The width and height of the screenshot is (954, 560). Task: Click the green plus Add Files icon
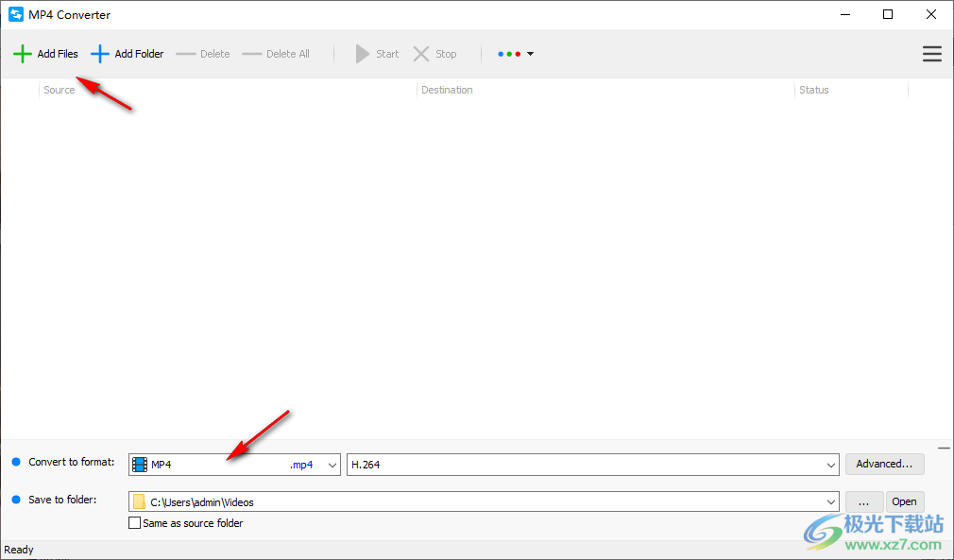point(23,54)
